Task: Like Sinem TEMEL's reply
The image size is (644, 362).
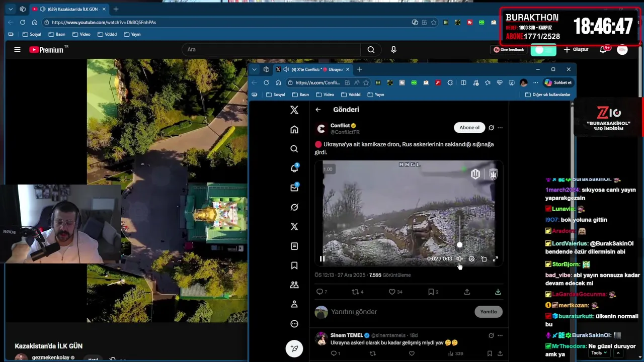Action: 412,353
